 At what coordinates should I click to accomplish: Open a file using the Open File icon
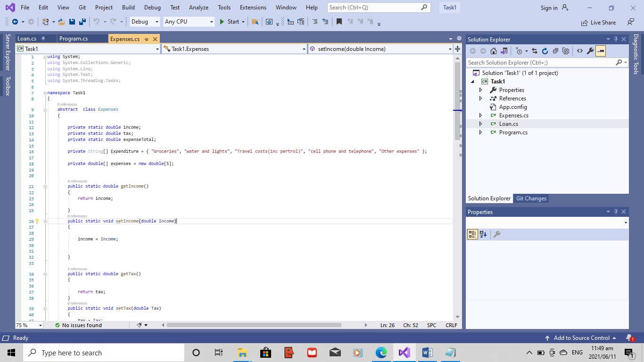point(61,22)
